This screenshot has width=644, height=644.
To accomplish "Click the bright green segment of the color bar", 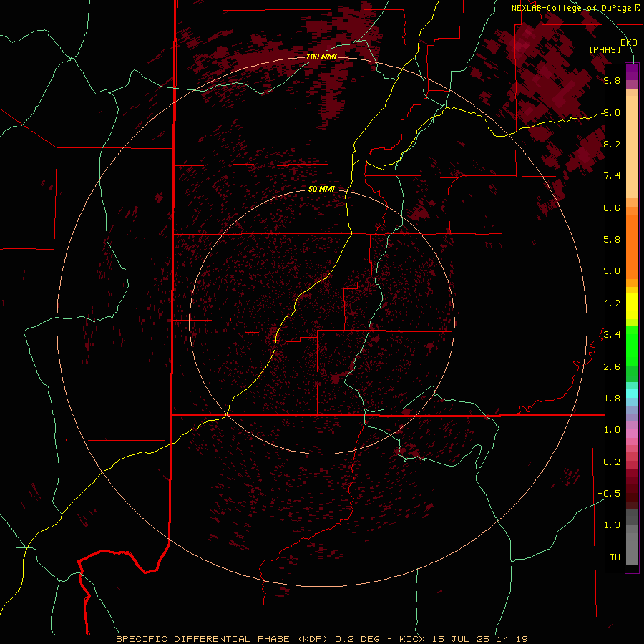I will point(632,345).
